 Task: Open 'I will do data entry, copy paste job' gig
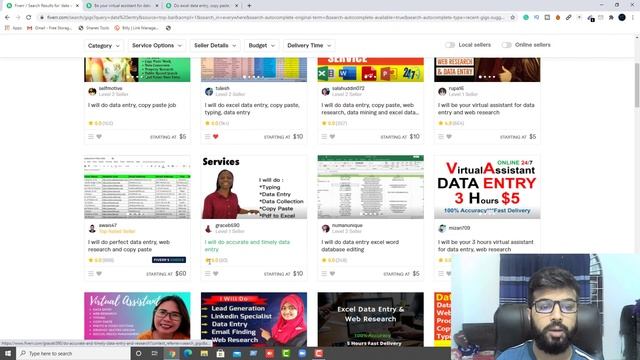pyautogui.click(x=132, y=105)
